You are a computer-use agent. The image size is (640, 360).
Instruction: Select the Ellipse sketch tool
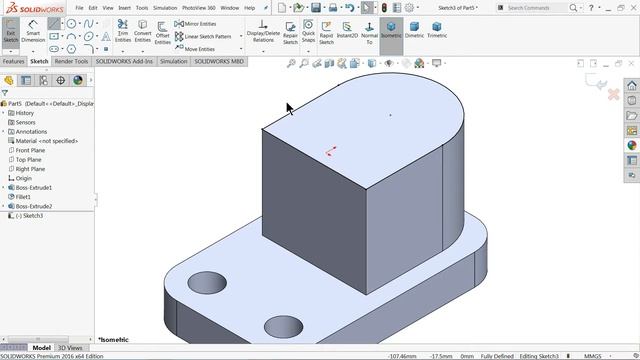(89, 36)
